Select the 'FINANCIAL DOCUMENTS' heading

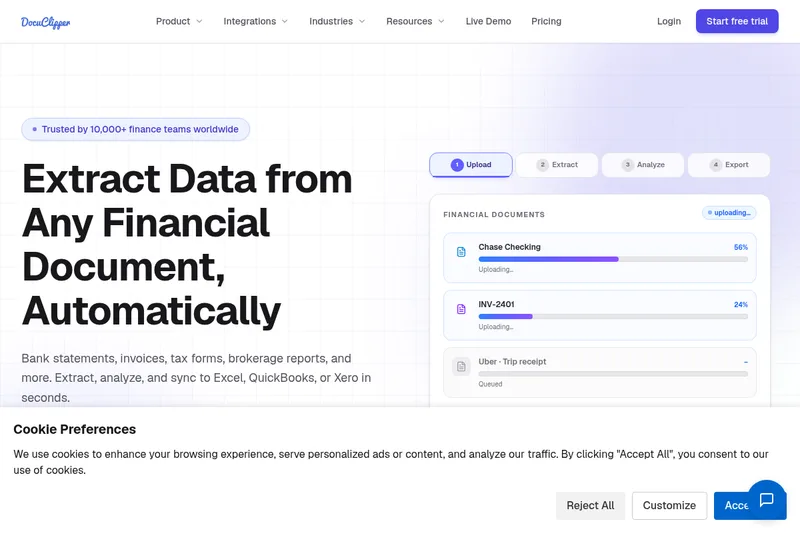(x=494, y=214)
